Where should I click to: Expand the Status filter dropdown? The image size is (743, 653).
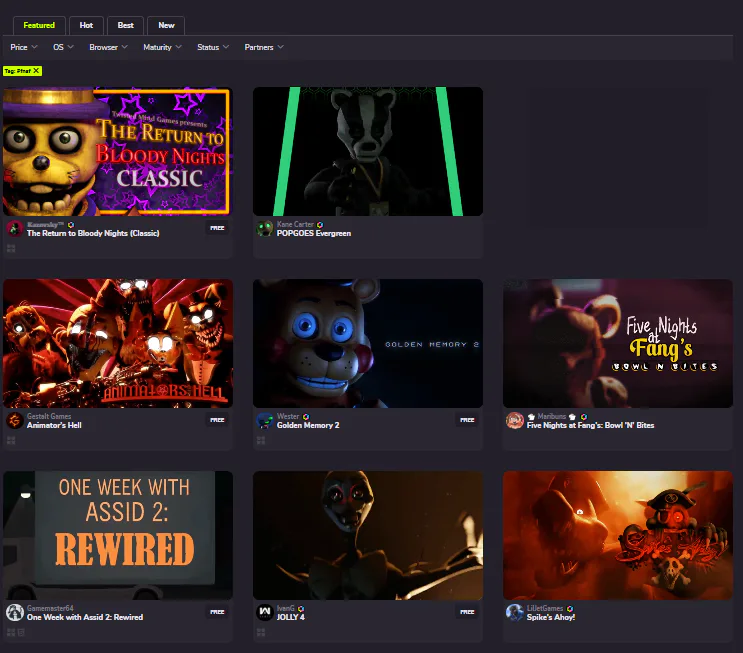click(213, 47)
